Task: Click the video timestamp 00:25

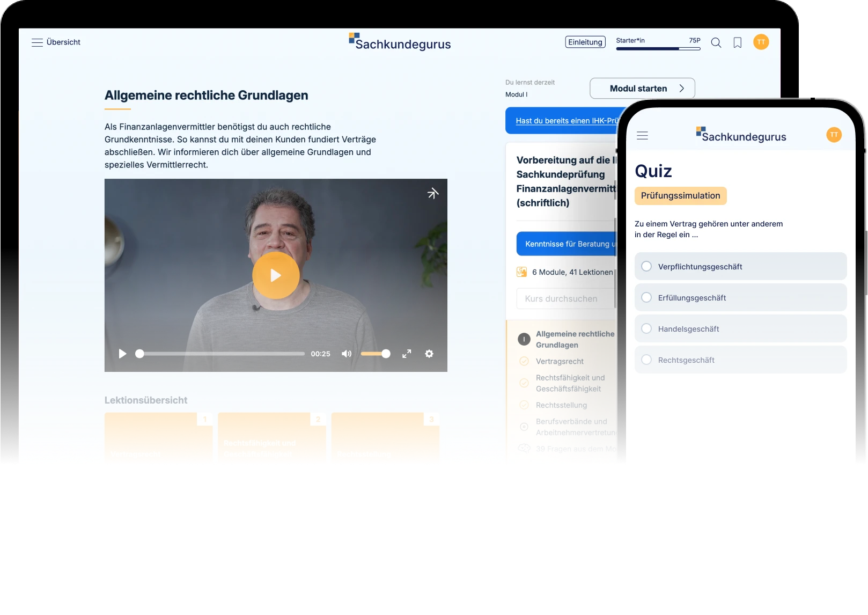Action: pos(320,354)
